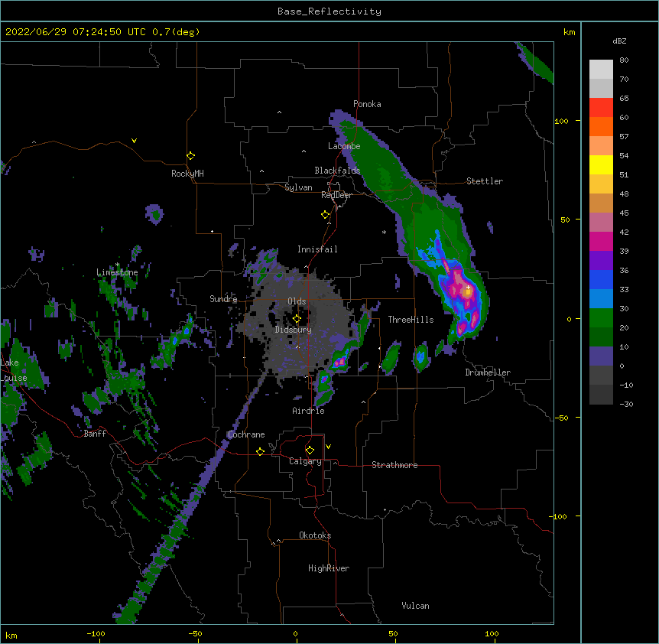The height and width of the screenshot is (644, 659).
Task: Pick the red 60–65 dBZ legend swatch
Action: (x=601, y=107)
